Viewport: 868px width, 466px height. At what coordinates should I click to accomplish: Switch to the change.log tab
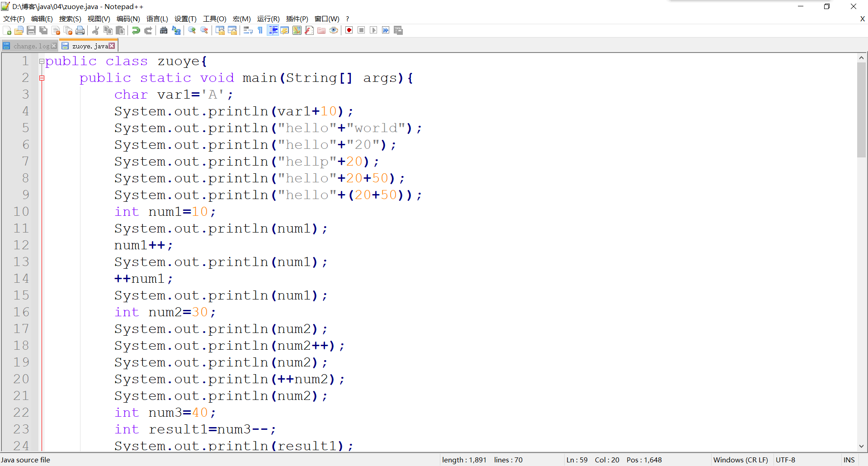31,46
